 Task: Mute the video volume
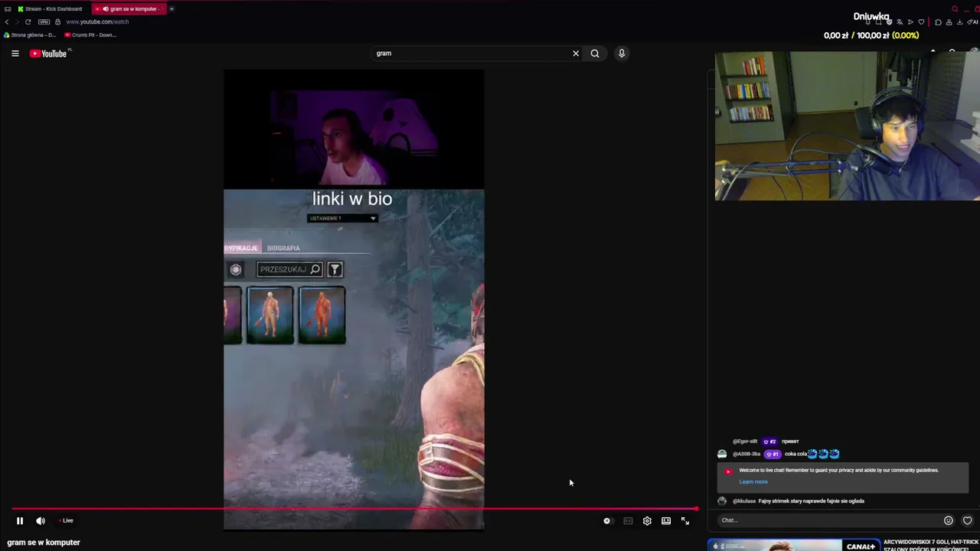pos(41,521)
